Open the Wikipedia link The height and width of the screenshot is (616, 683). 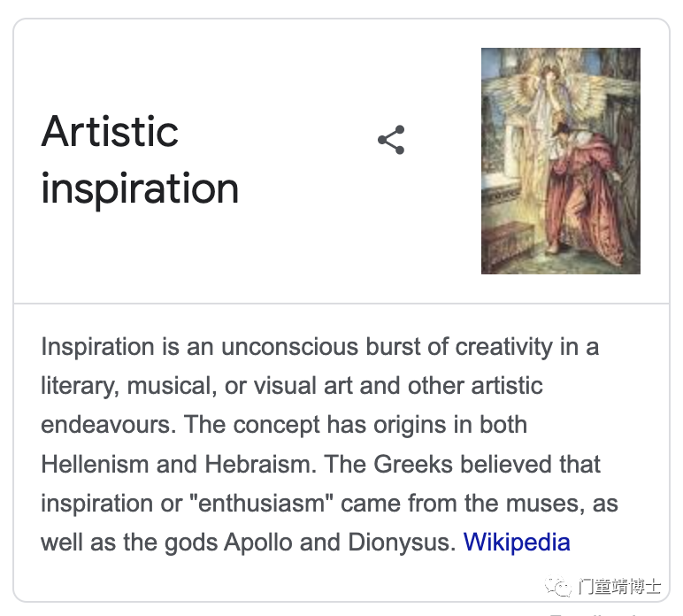(517, 543)
